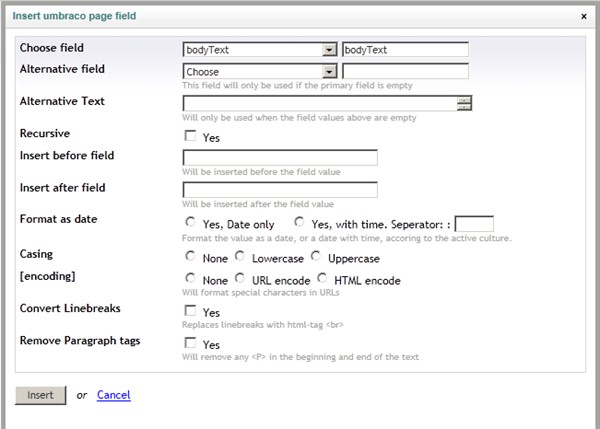Select Casing None radio button
The image size is (600, 429).
point(190,256)
